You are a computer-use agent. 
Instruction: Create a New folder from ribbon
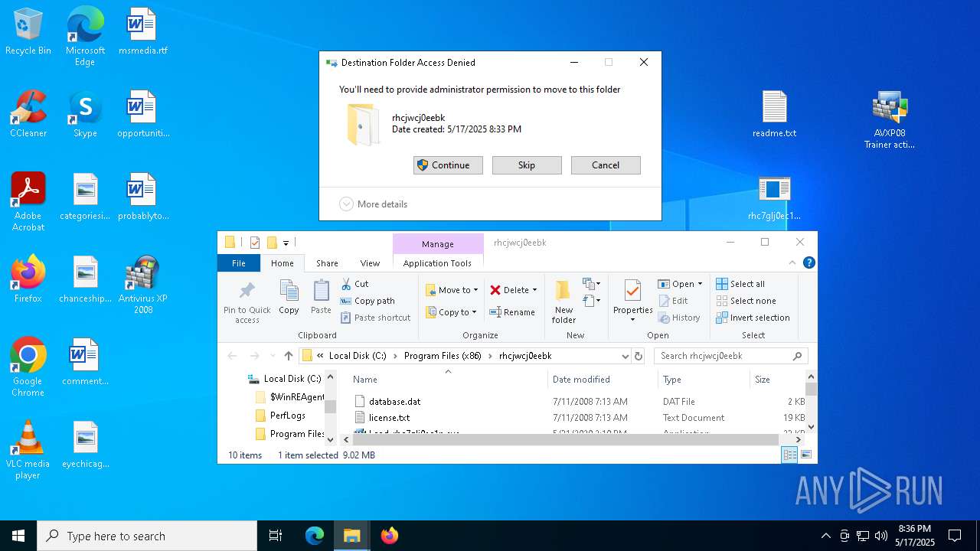[563, 302]
